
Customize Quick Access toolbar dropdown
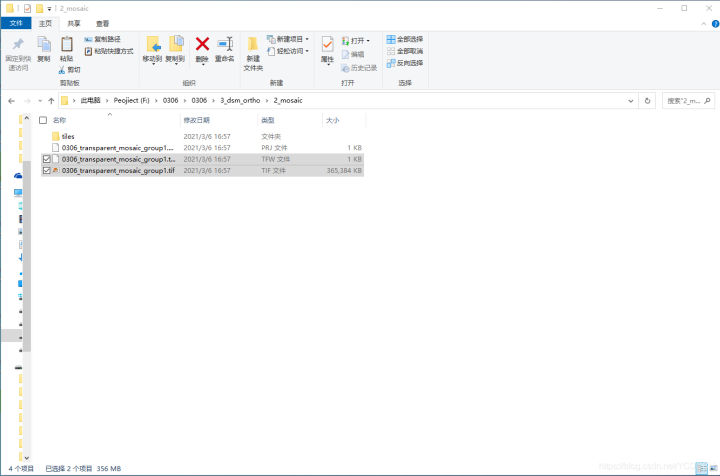point(49,9)
